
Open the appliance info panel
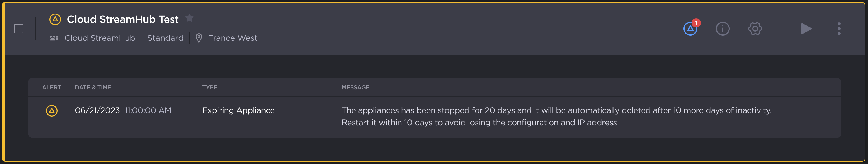tap(723, 29)
